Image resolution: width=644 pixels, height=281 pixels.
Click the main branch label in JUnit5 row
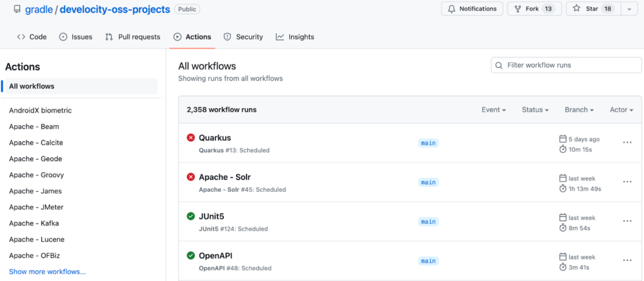428,221
